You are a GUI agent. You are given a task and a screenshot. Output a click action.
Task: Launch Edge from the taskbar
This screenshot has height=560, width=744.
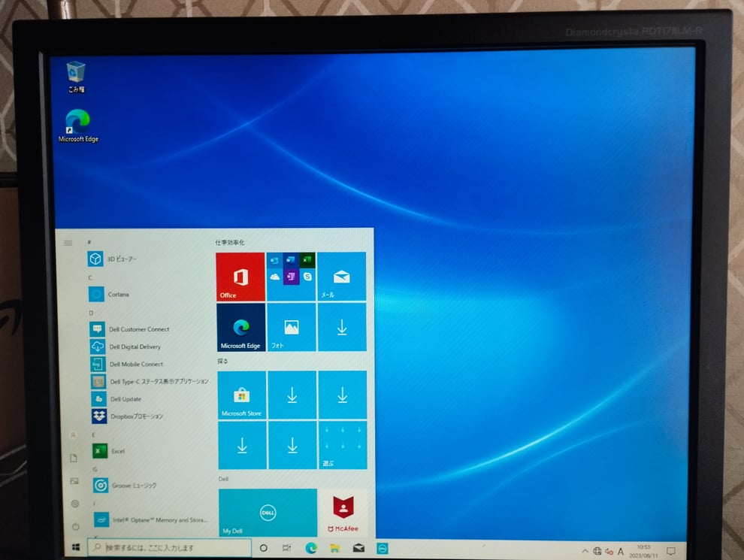pyautogui.click(x=311, y=548)
